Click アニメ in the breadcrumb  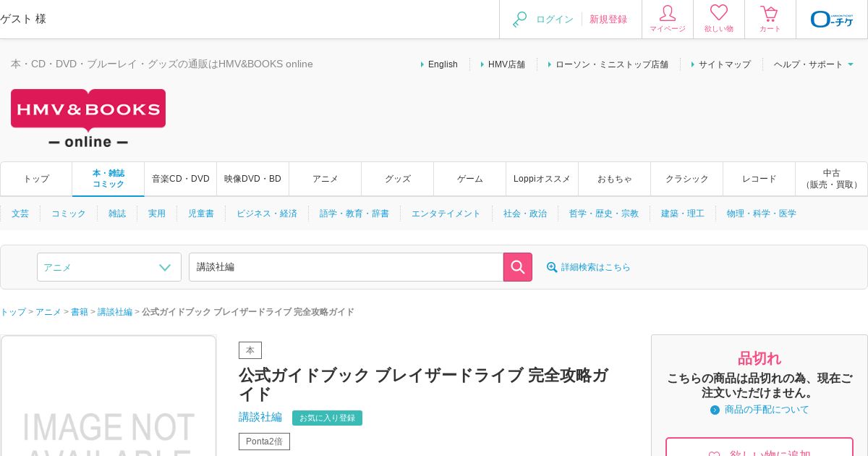point(48,312)
